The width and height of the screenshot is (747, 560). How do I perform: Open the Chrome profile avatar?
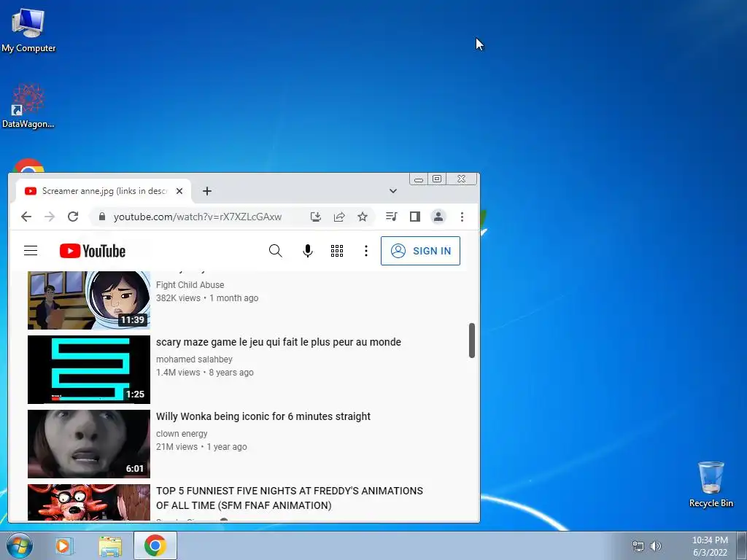(x=438, y=217)
